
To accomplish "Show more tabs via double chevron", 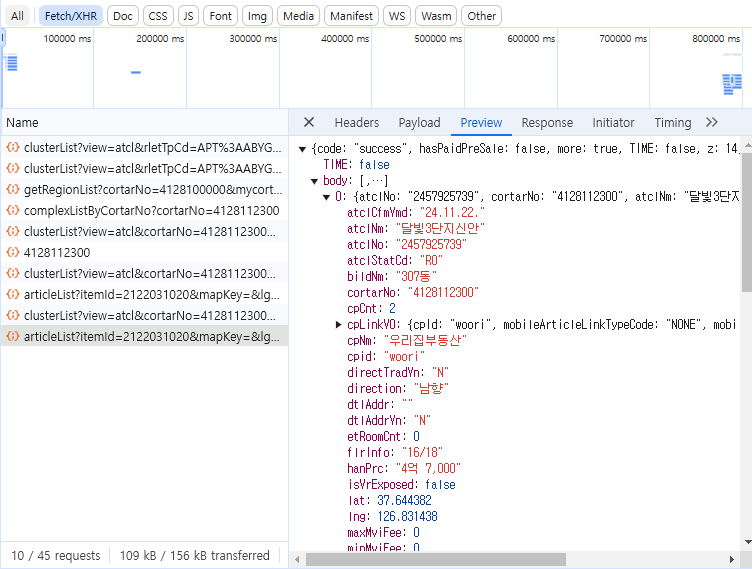I will pos(712,122).
